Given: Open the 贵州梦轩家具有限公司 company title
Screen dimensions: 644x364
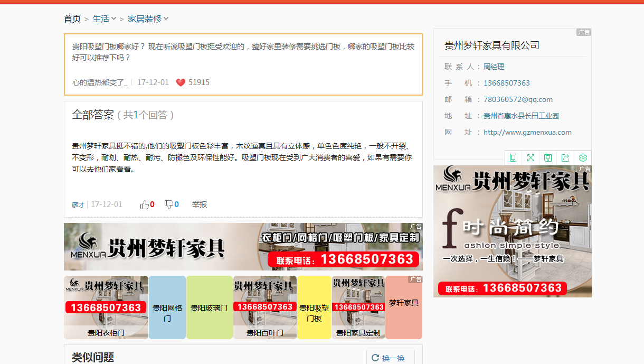Looking at the screenshot, I should click(x=492, y=45).
